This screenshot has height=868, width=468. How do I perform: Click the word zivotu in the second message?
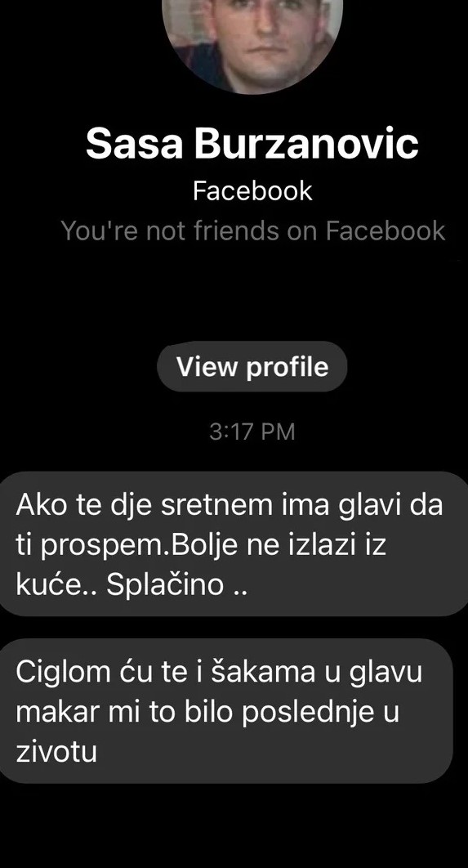(x=56, y=752)
